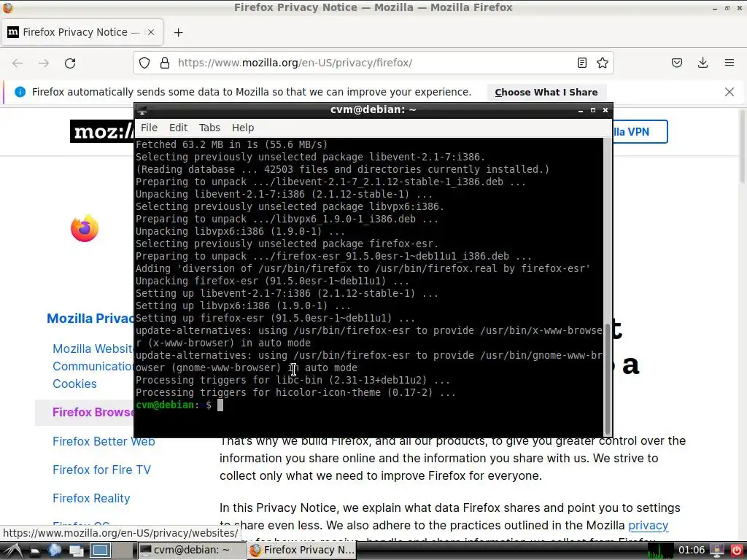Select the first desktop pager in taskbar
This screenshot has width=747, height=560.
coord(101,551)
